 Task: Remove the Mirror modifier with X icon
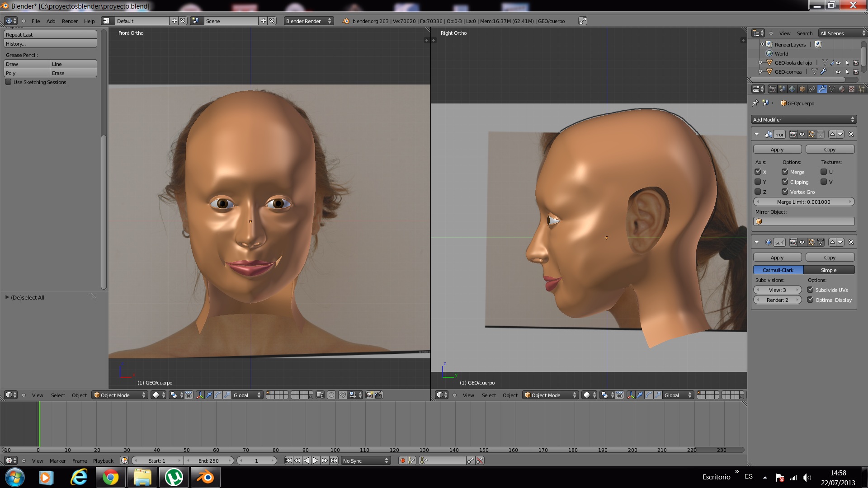pos(851,134)
